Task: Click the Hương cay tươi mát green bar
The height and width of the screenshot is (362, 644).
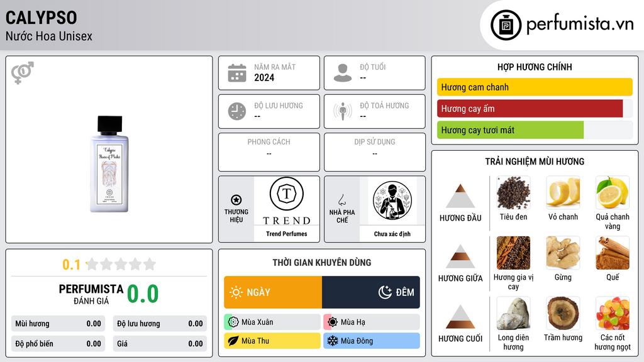Action: tap(511, 130)
